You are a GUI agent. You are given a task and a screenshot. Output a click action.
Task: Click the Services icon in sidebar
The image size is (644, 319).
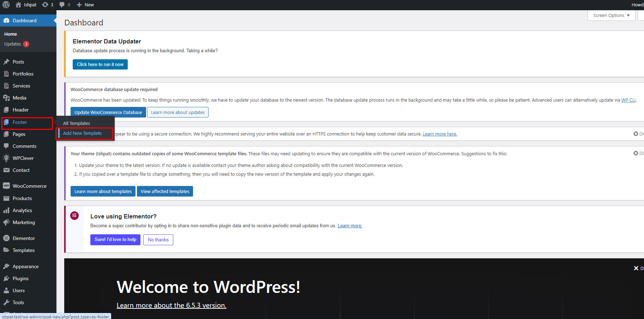coord(6,86)
